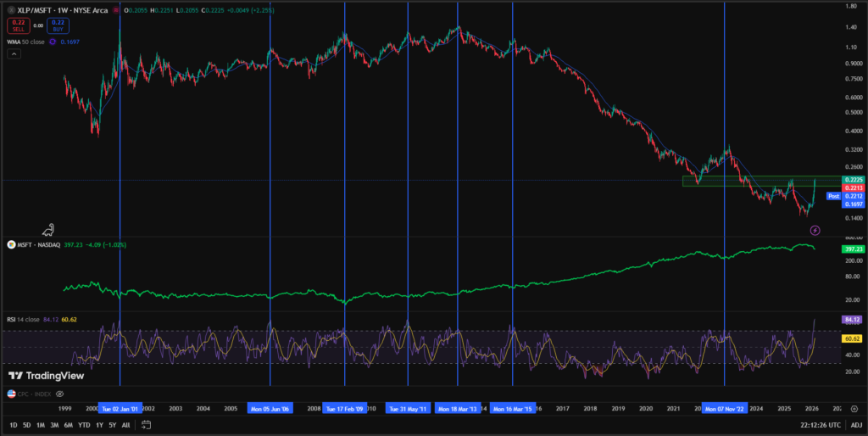Screen dimensions: 868x436
Task: Click the dinosaur icon near chart bottom-left
Action: 50,229
